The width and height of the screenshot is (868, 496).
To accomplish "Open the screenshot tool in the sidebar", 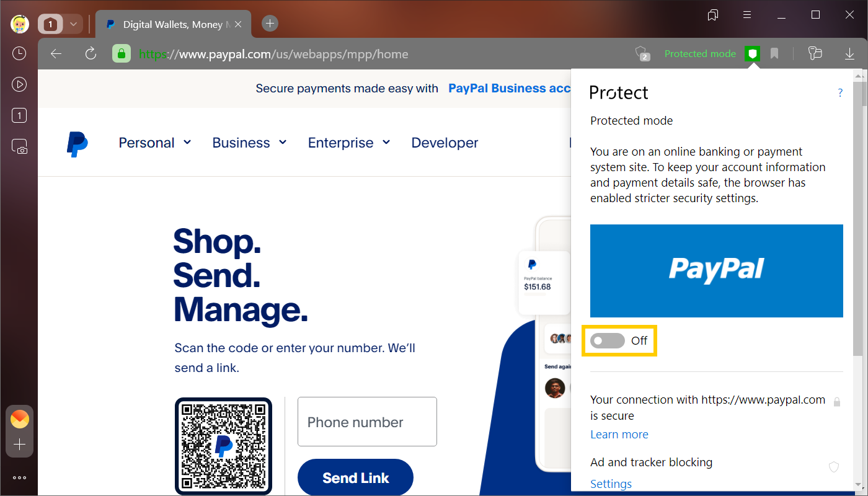I will tap(19, 146).
